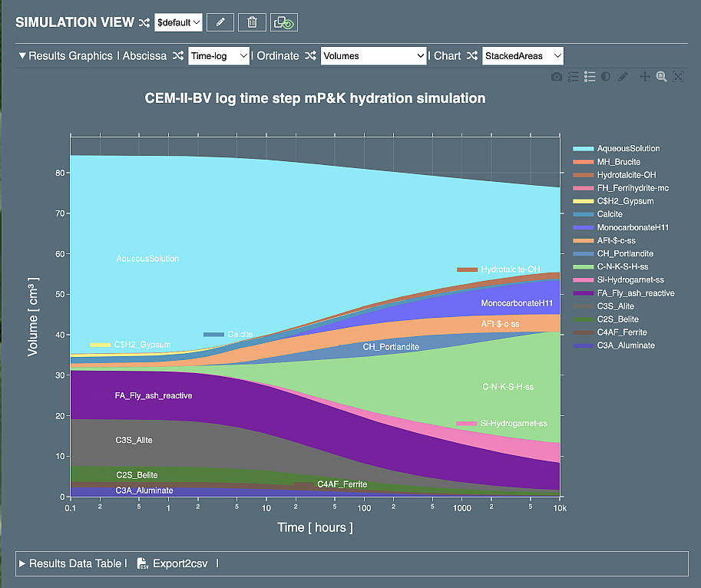Toggle the view visibility eye button
701x588 pixels.
click(283, 22)
